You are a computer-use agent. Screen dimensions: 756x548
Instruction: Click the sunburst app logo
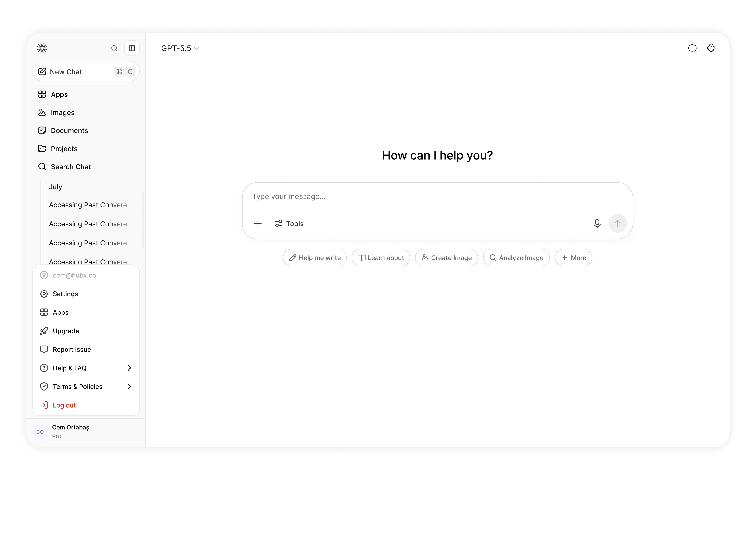pyautogui.click(x=42, y=48)
